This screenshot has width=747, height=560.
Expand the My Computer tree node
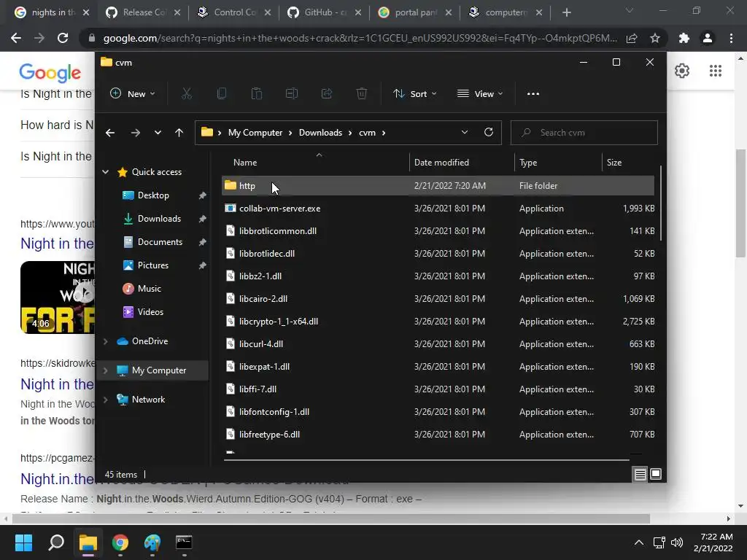[105, 370]
